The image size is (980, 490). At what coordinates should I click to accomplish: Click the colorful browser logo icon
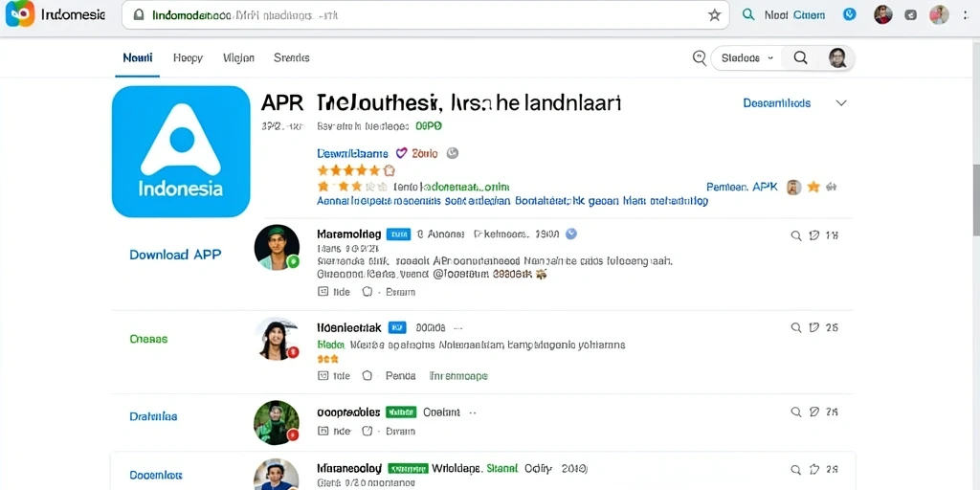click(20, 13)
